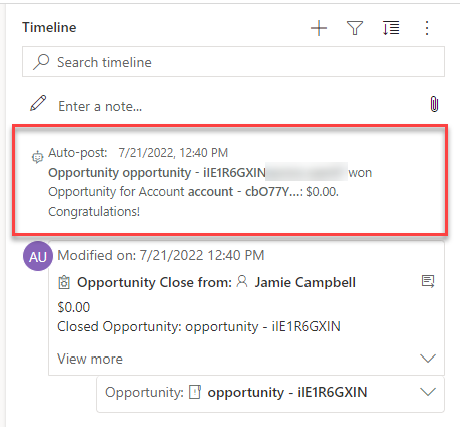Screen dimensions: 460x427
Task: Open Jamie Campbell's contact link
Action: pos(305,283)
